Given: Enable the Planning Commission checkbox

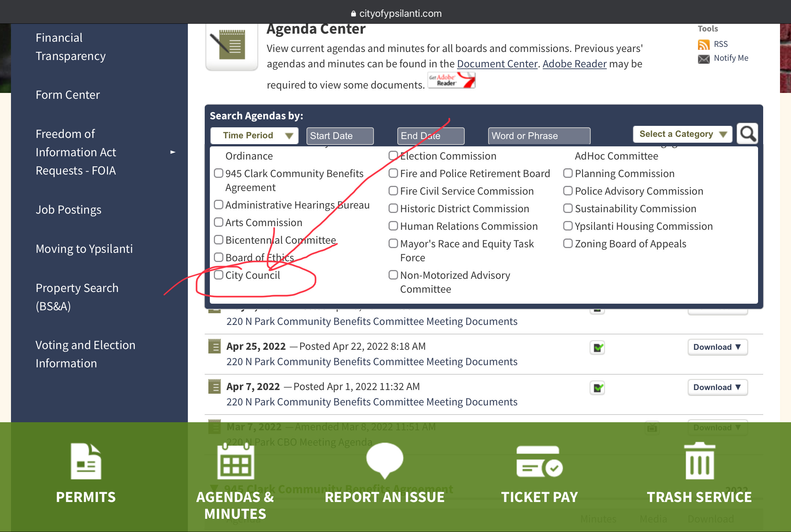Looking at the screenshot, I should (x=568, y=173).
